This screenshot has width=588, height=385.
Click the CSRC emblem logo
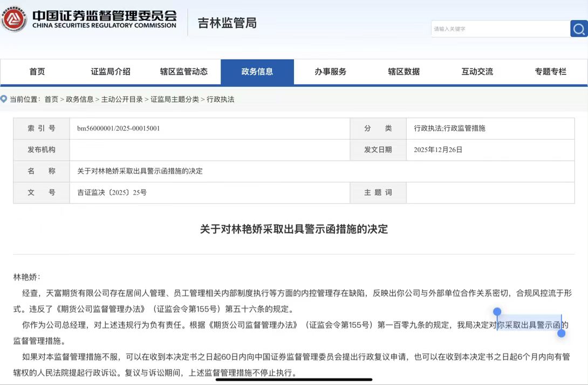(13, 19)
